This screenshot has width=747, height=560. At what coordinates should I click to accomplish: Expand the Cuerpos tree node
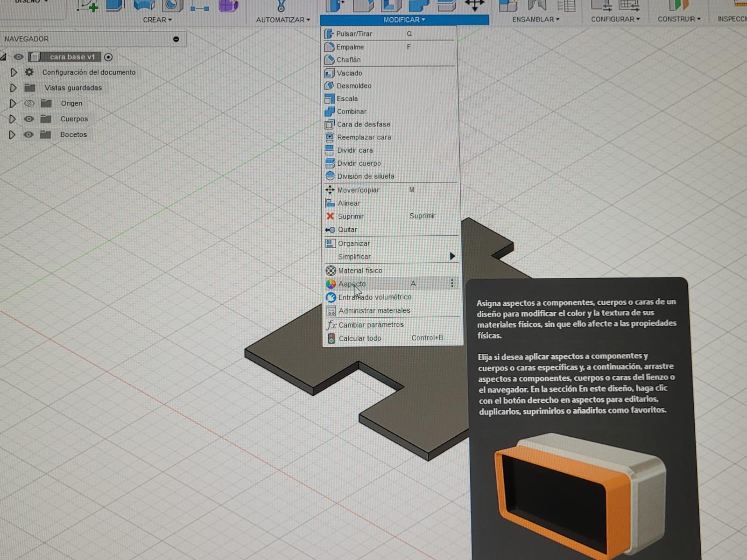(13, 119)
